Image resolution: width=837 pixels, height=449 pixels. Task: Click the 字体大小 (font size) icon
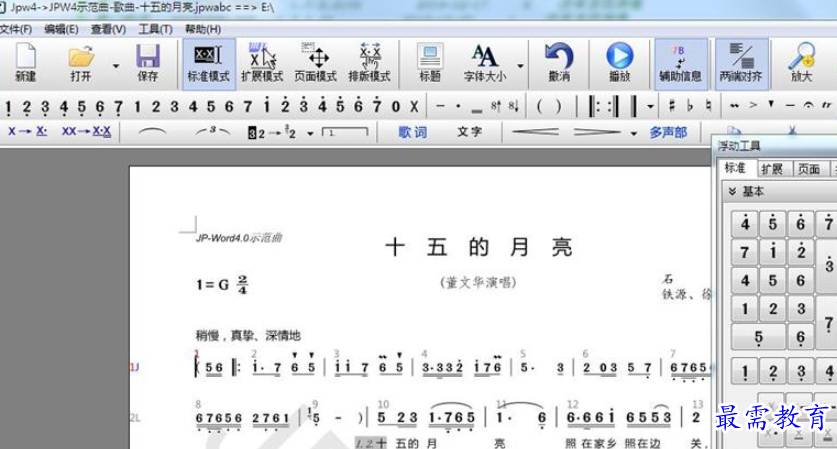(484, 63)
